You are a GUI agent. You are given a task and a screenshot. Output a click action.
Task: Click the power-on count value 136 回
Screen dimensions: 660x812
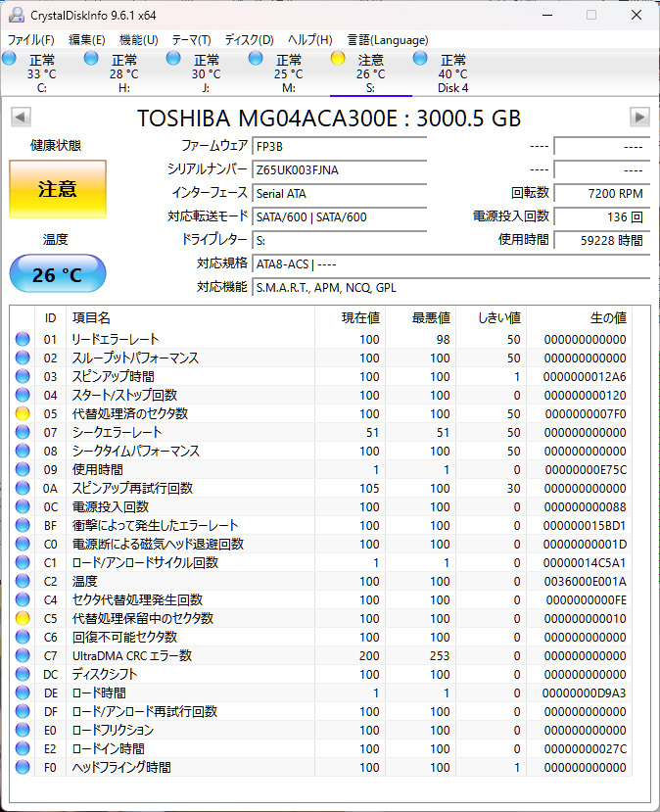[x=601, y=217]
